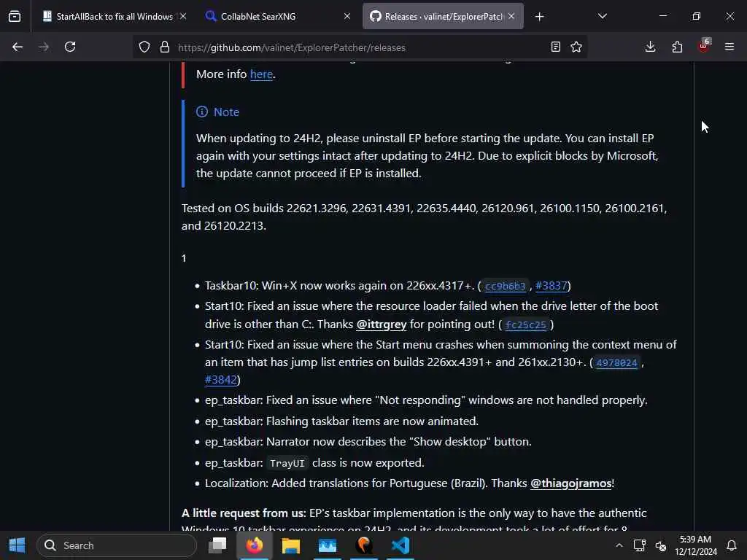Open the tracking protection shield icon
This screenshot has height=560, width=747.
point(144,47)
